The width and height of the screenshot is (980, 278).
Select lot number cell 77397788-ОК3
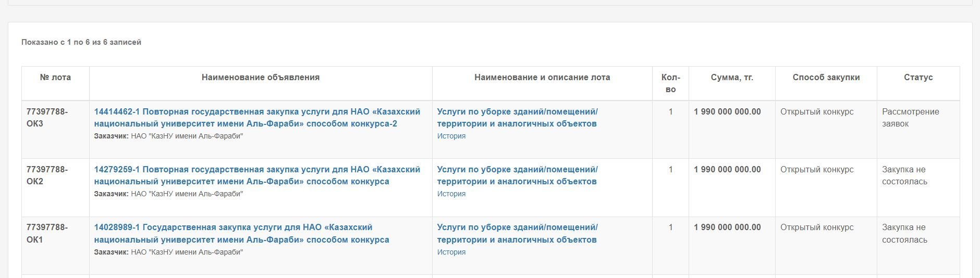pyautogui.click(x=47, y=118)
